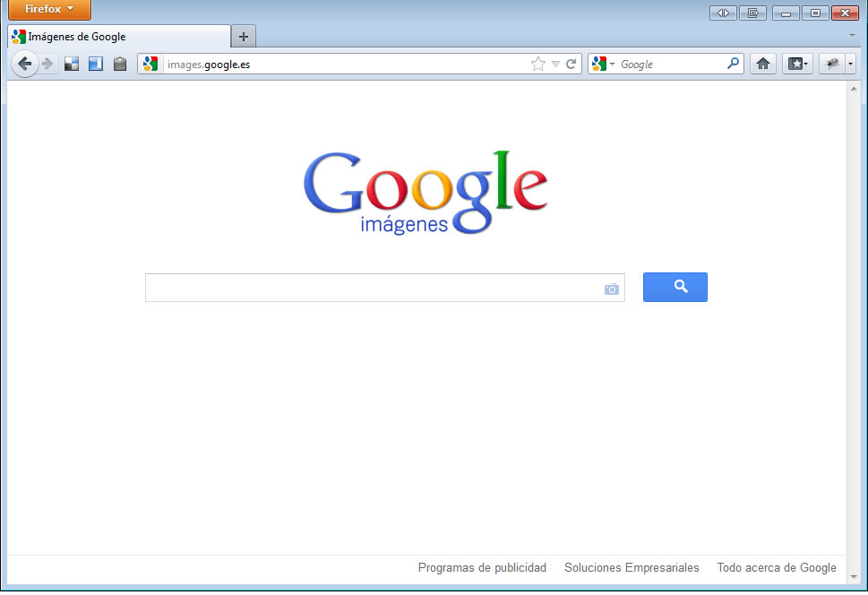This screenshot has width=868, height=595.
Task: Go back with the Back arrow button
Action: [x=24, y=65]
